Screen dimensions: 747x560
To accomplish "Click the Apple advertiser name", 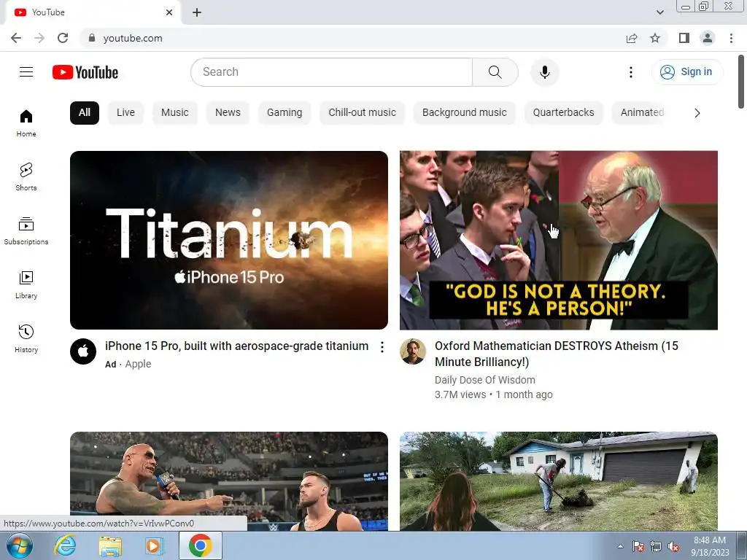I will point(138,364).
